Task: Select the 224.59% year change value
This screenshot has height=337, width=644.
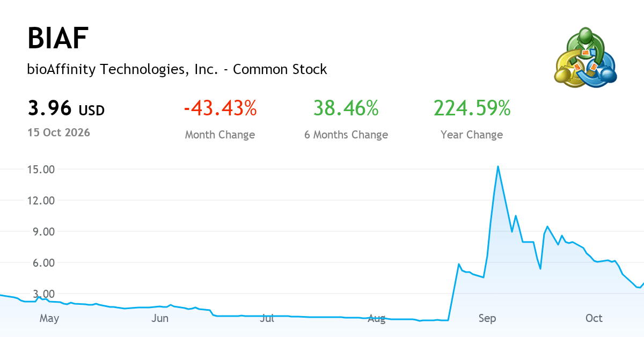Action: tap(472, 108)
